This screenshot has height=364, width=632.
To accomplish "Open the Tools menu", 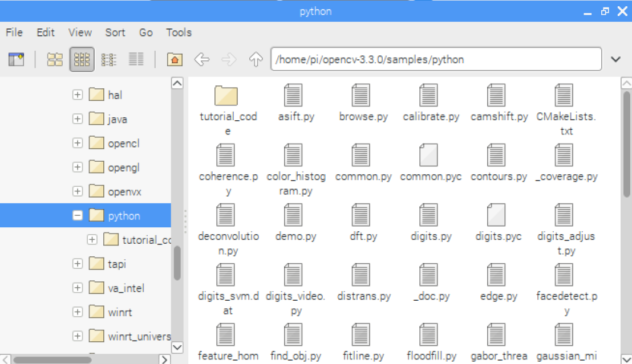I will pos(179,32).
